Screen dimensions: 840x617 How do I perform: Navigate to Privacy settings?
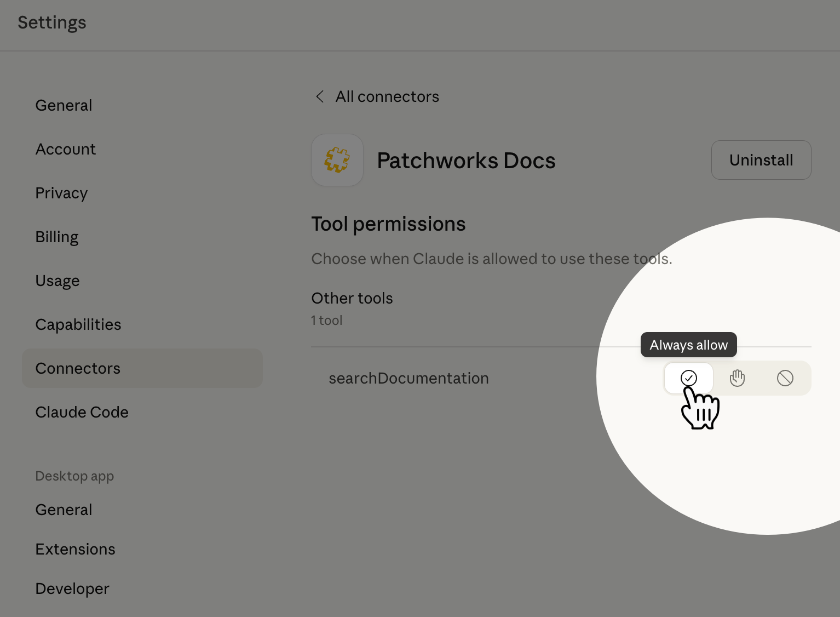pyautogui.click(x=61, y=193)
